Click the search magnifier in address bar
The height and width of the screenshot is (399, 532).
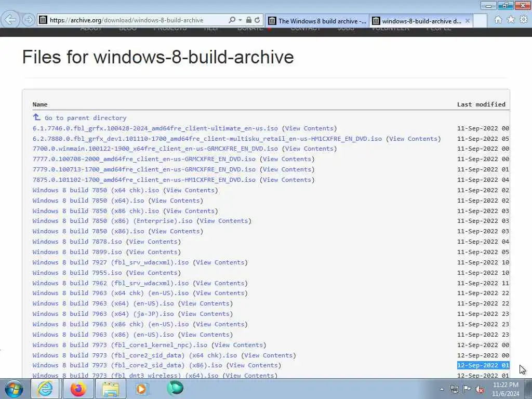pos(232,20)
